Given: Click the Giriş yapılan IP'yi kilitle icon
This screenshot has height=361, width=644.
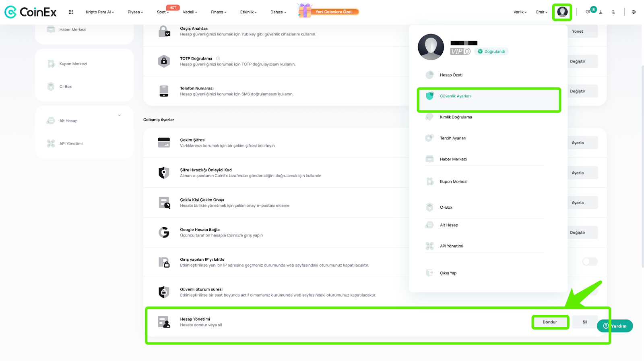Looking at the screenshot, I should [164, 262].
